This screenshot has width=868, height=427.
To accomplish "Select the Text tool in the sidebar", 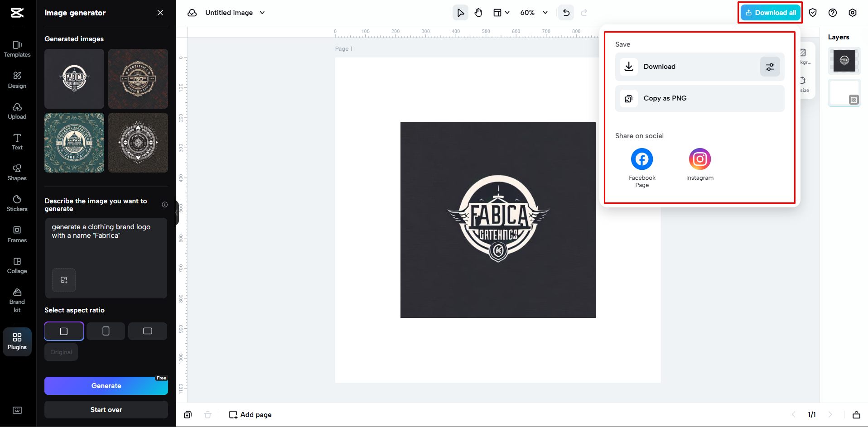I will (x=17, y=141).
